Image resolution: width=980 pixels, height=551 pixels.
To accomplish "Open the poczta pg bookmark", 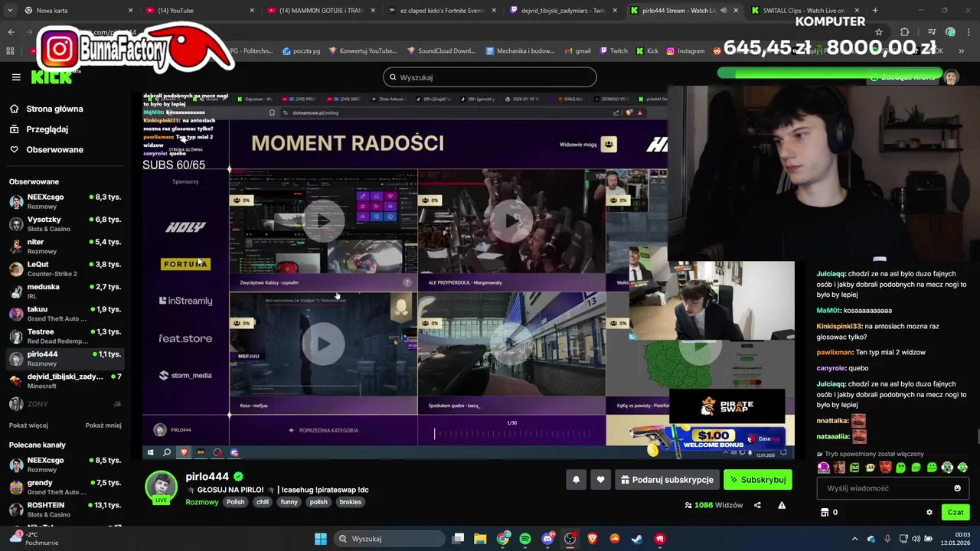I will 301,51.
